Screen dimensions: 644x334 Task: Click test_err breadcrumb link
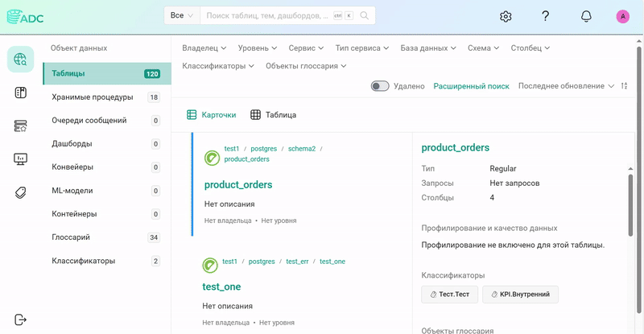[x=297, y=262]
